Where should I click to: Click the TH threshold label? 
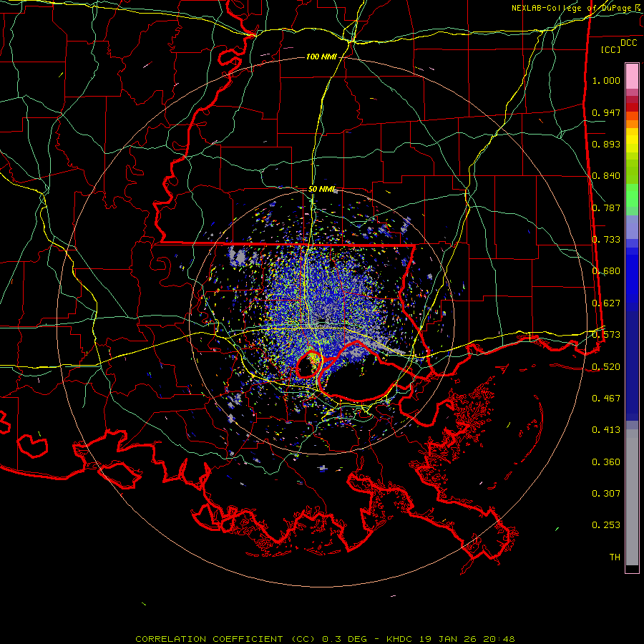point(615,557)
